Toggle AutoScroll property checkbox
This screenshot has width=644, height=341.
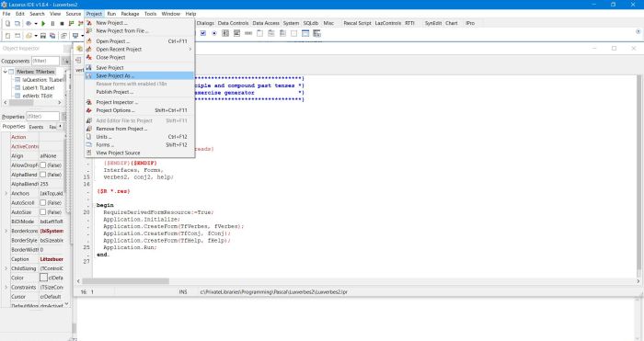point(42,203)
